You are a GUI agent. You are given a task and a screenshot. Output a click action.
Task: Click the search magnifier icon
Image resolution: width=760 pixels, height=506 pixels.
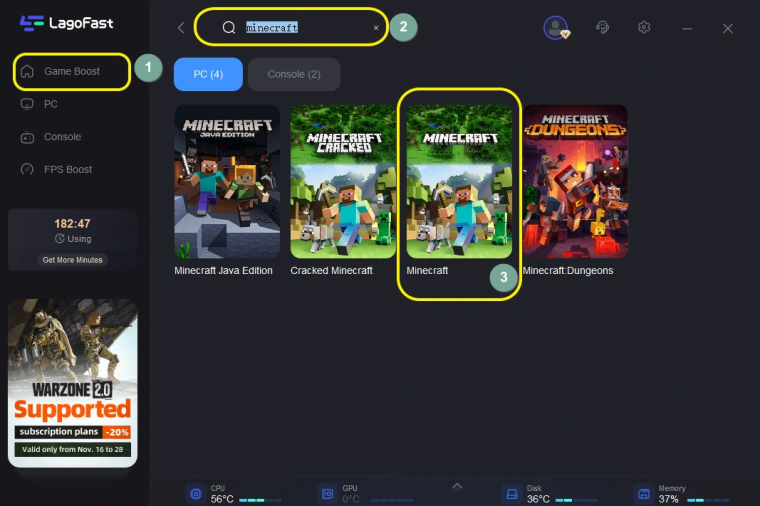pyautogui.click(x=229, y=28)
